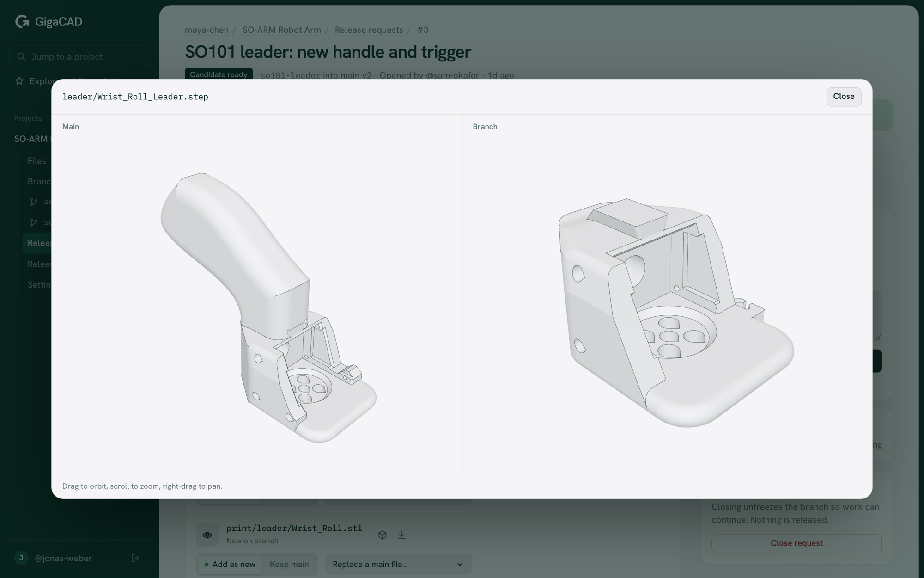Screen dimensions: 924x578
Task: Click the Explore star icon
Action: [x=19, y=81]
